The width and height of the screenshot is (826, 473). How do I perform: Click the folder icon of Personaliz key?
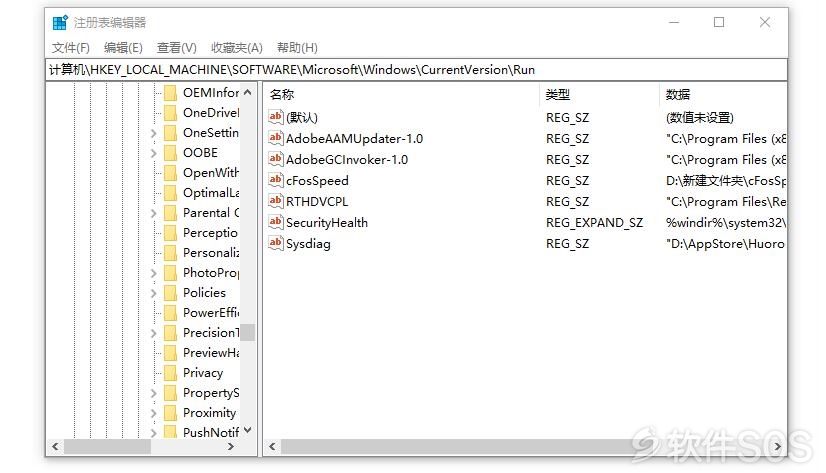[x=170, y=253]
